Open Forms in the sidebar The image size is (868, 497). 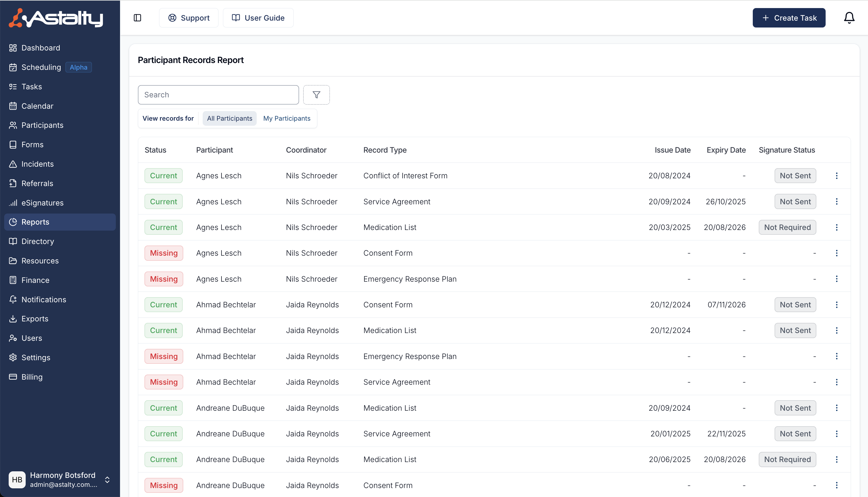(x=60, y=145)
